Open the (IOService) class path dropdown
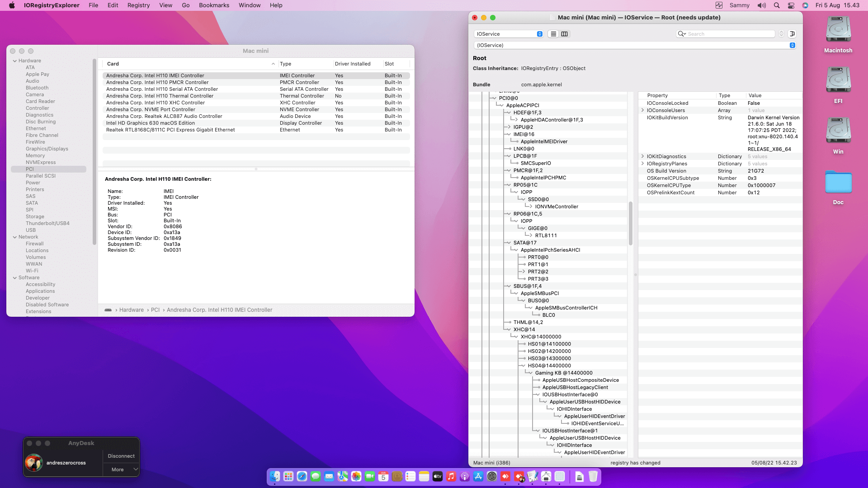868x488 pixels. click(793, 45)
